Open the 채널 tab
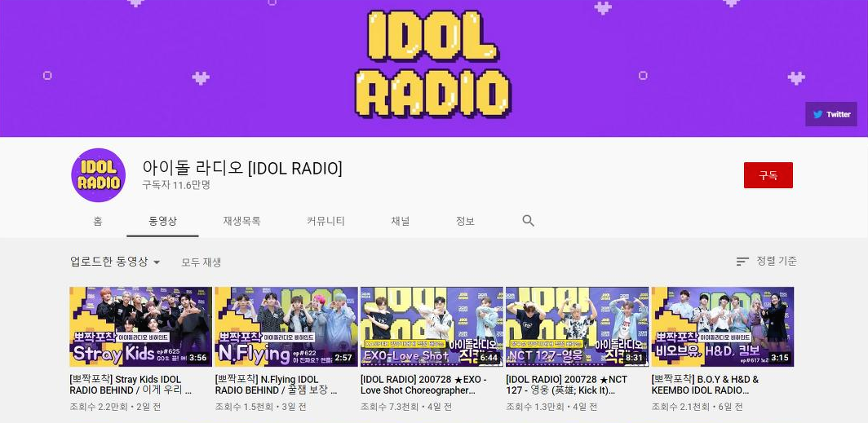868x423 pixels. [x=401, y=221]
